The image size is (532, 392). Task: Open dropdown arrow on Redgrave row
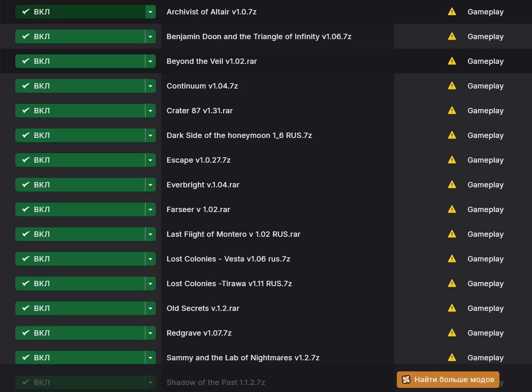(x=150, y=333)
